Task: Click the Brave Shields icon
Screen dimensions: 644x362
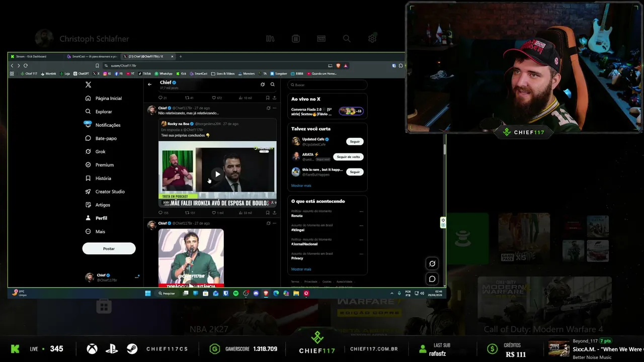Action: 338,65
